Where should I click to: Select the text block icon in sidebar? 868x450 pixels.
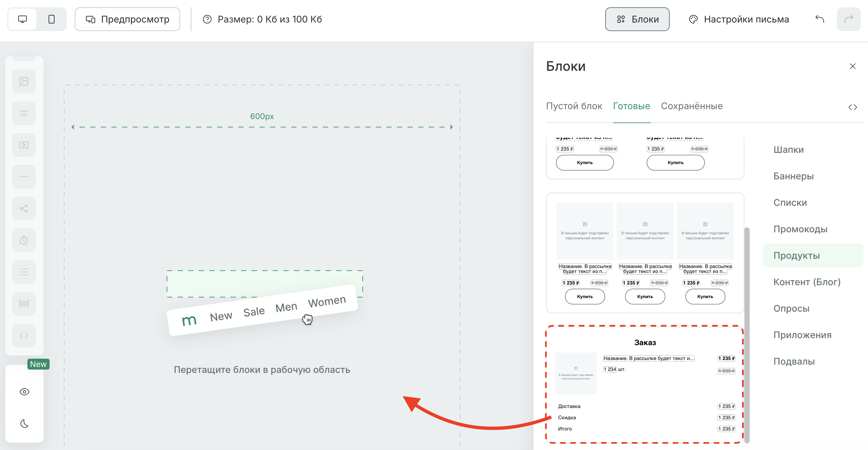(x=23, y=113)
